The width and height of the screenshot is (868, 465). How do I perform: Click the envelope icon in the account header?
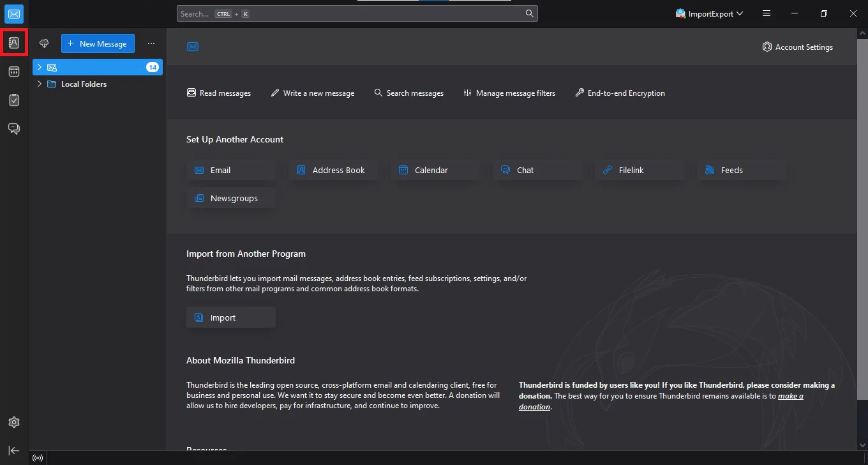click(193, 47)
